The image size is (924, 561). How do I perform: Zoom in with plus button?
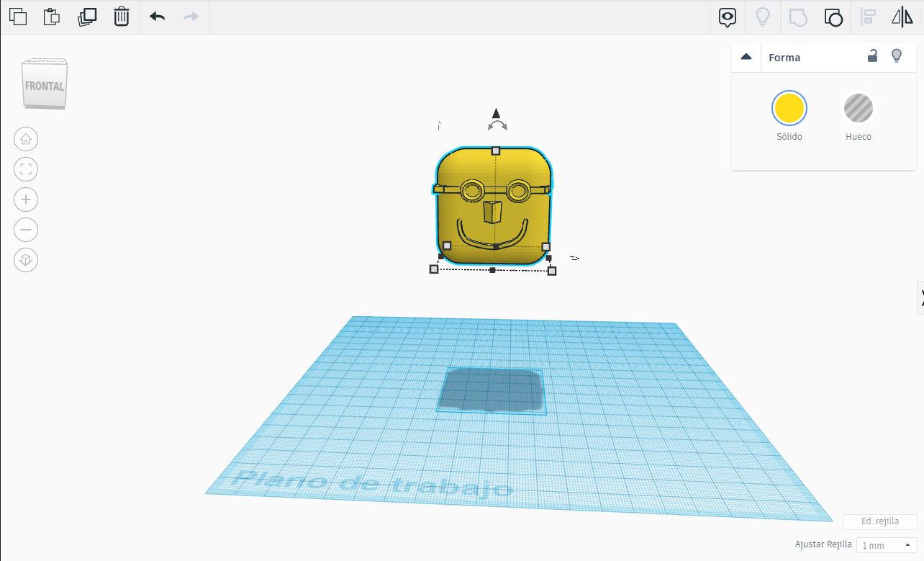(x=26, y=199)
